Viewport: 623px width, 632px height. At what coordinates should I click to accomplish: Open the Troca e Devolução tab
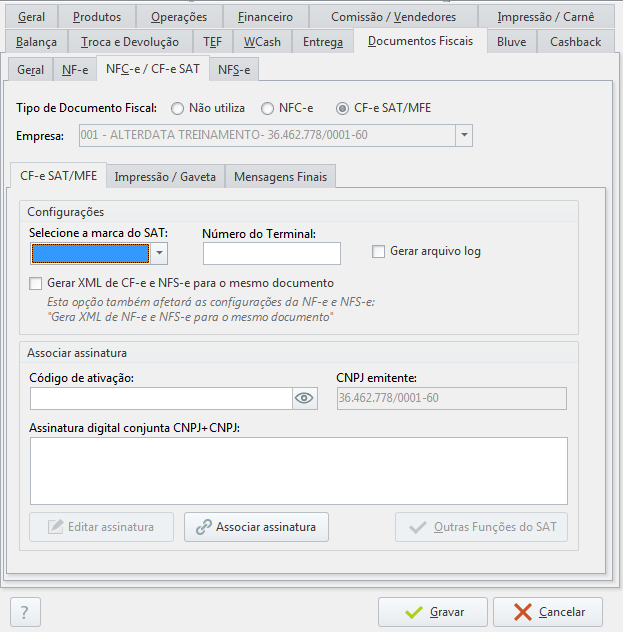click(130, 42)
